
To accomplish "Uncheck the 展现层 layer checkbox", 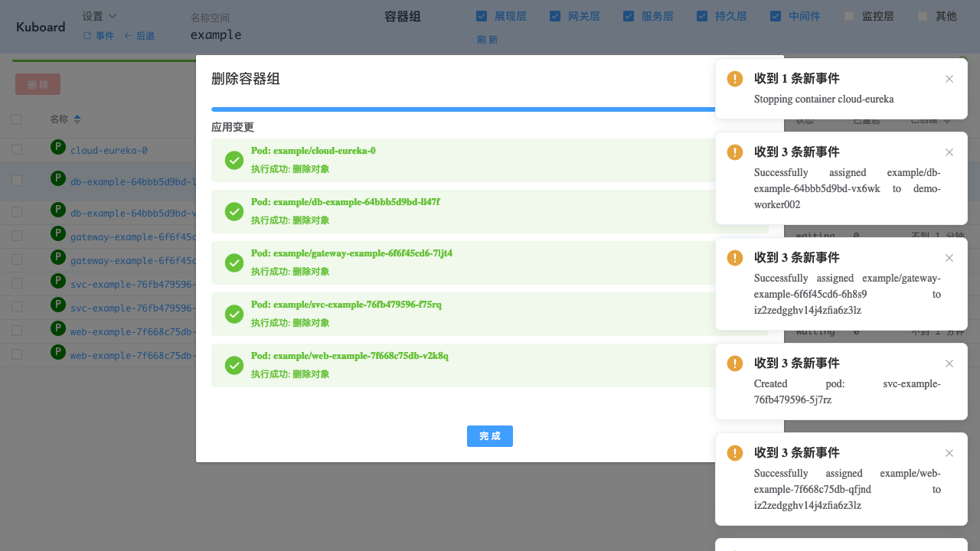I will click(482, 15).
